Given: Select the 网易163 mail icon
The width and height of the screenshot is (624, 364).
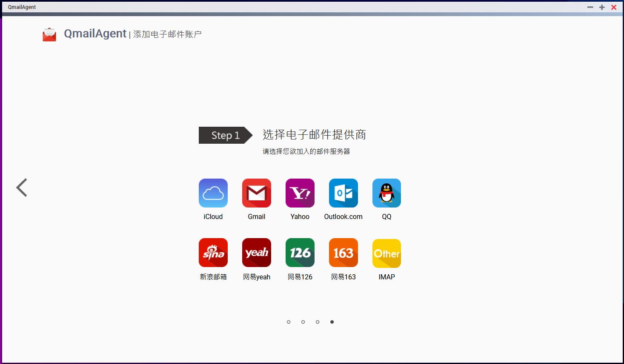Looking at the screenshot, I should (x=343, y=253).
